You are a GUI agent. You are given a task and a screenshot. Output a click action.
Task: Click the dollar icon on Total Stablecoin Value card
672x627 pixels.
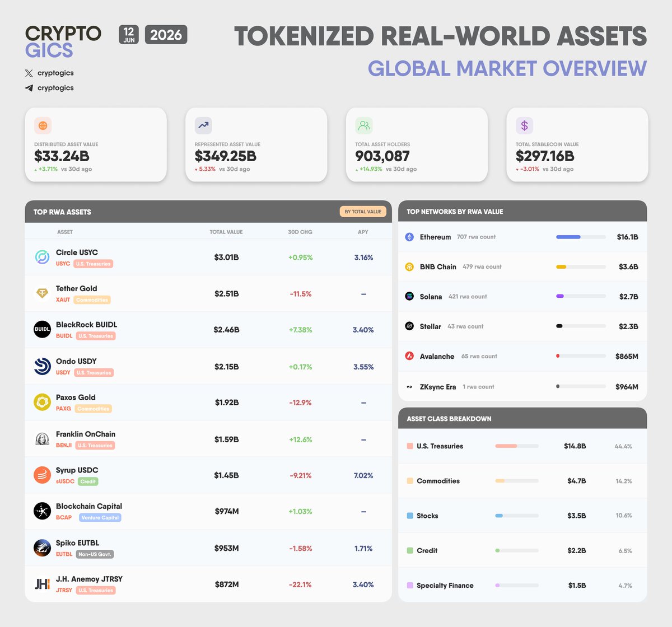click(x=524, y=125)
